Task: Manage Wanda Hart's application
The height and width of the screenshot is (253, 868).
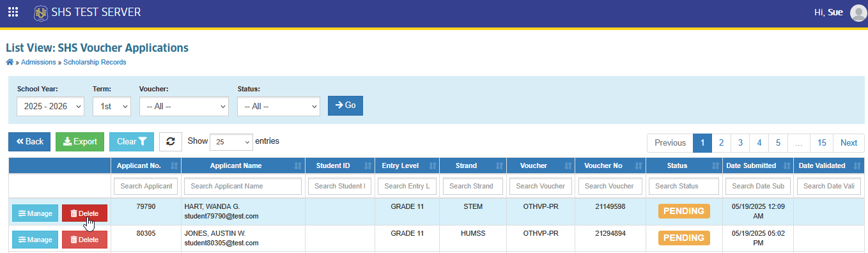Action: [35, 213]
